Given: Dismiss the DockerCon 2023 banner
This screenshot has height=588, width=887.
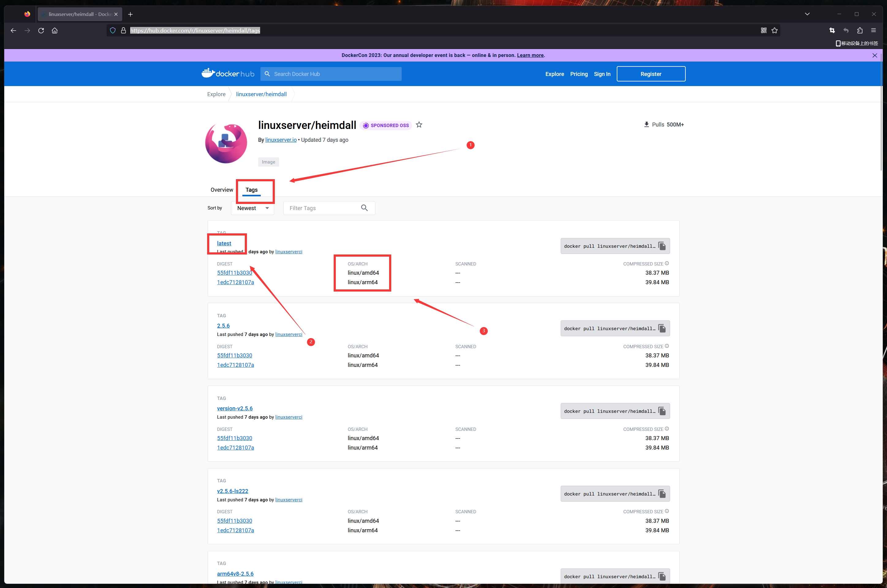Looking at the screenshot, I should [875, 55].
